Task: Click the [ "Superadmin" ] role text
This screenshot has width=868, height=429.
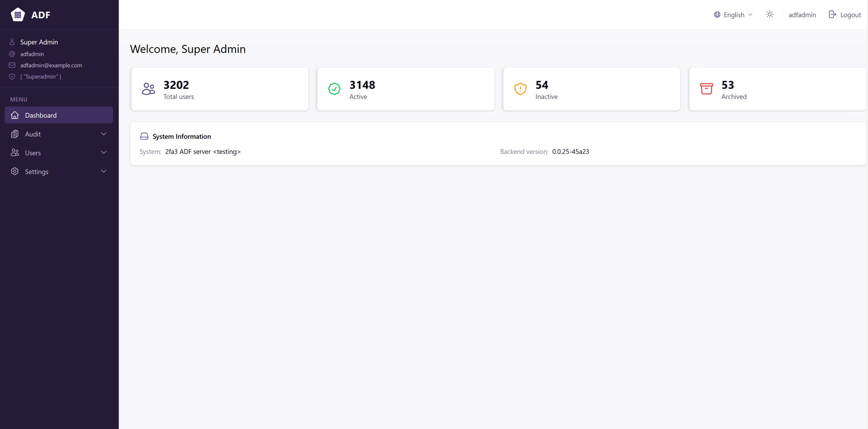Action: (41, 76)
